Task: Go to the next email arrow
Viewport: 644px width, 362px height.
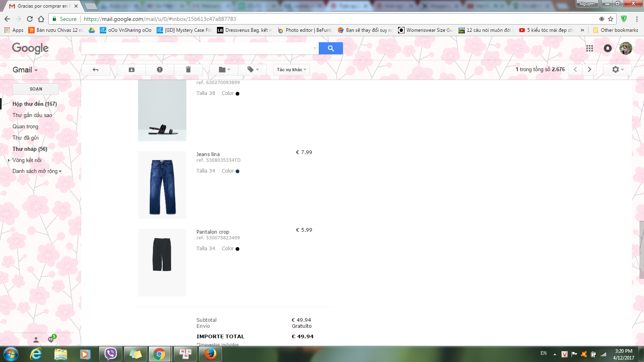Action: pyautogui.click(x=589, y=70)
